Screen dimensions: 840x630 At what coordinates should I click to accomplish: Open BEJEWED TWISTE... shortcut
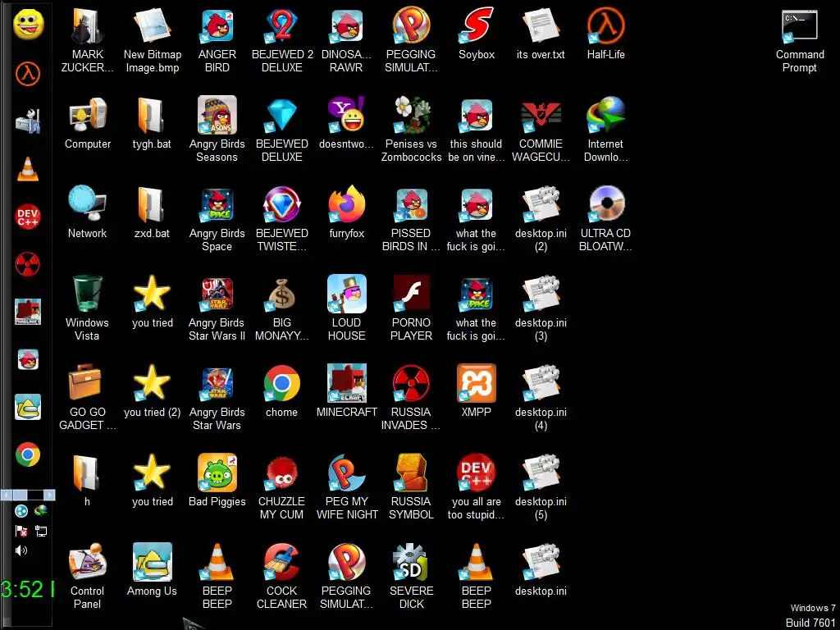click(282, 220)
